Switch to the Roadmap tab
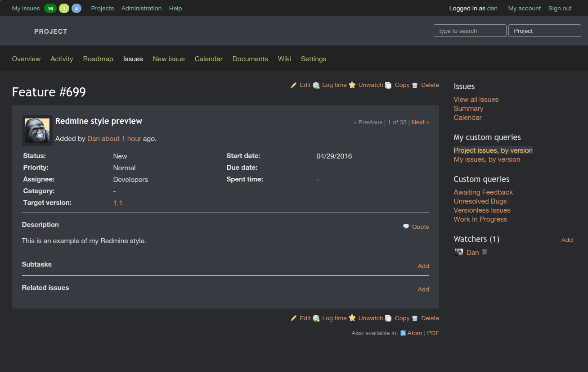This screenshot has width=588, height=372. click(98, 59)
